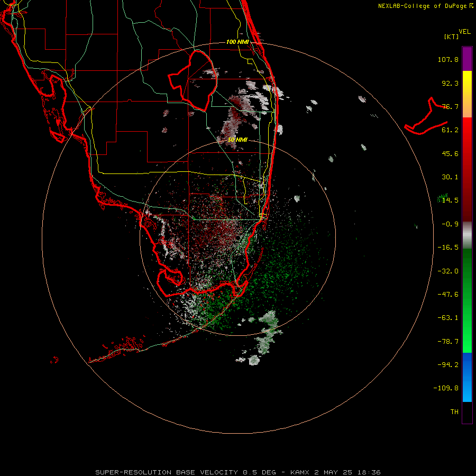Image resolution: width=476 pixels, height=476 pixels.
Task: Select the 107.8 velocity scale value
Action: (448, 59)
